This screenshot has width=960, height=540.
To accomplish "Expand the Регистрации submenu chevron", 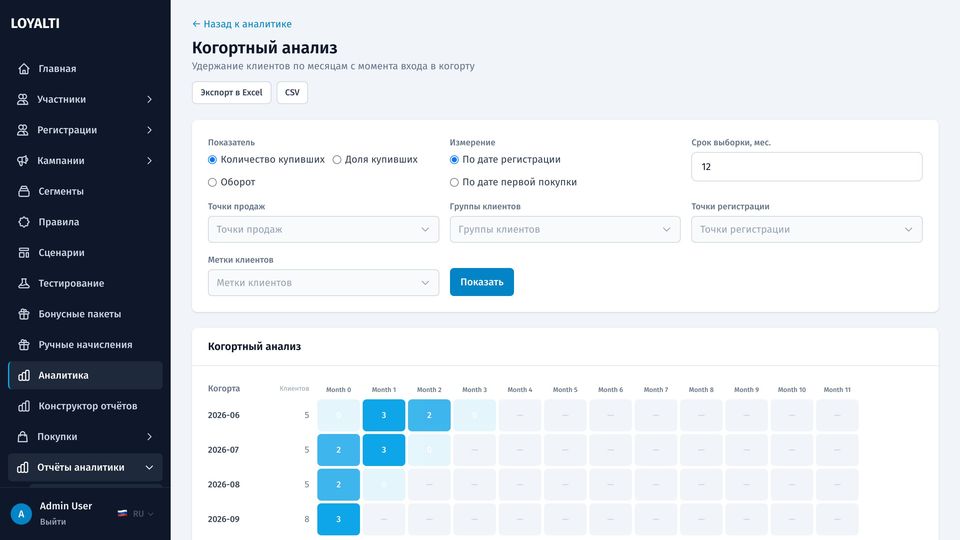I will pos(149,130).
